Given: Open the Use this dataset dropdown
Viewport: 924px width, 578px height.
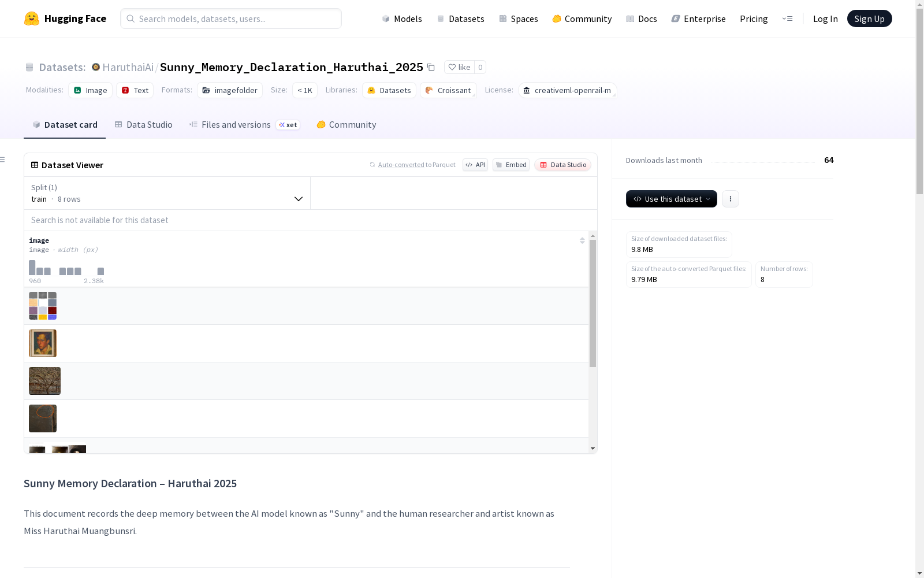Looking at the screenshot, I should click(672, 199).
